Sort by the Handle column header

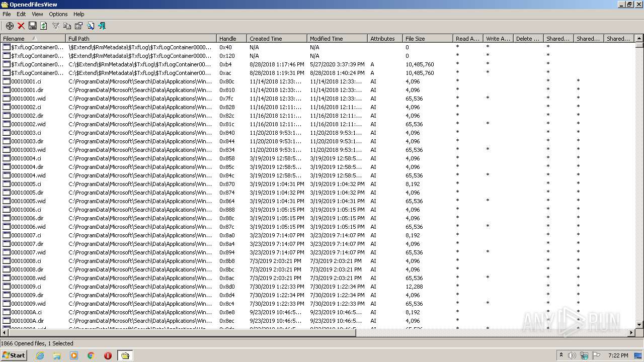231,38
